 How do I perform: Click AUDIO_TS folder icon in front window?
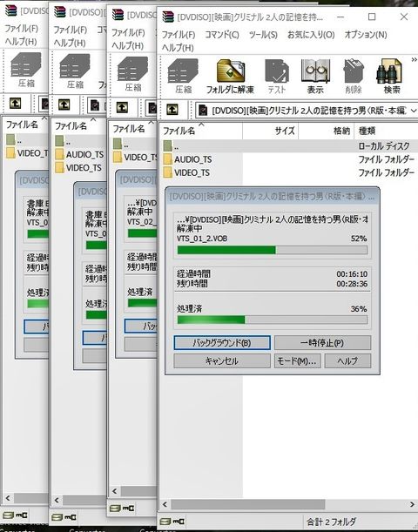pos(167,159)
